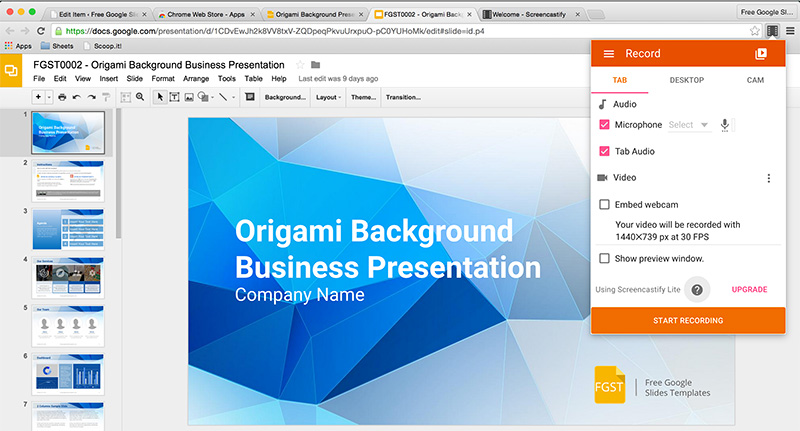Switch to the Desktop recording tab
Viewport: 800px width, 431px height.
point(686,80)
